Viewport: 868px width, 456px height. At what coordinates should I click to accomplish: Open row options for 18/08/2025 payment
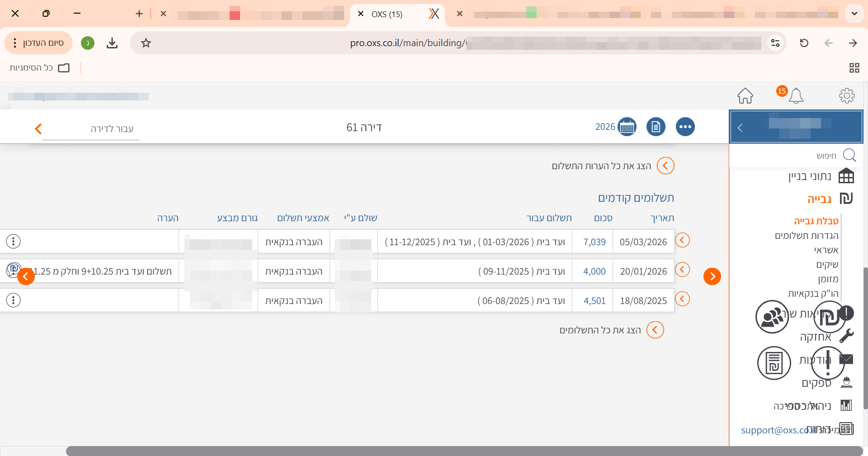[x=14, y=300]
